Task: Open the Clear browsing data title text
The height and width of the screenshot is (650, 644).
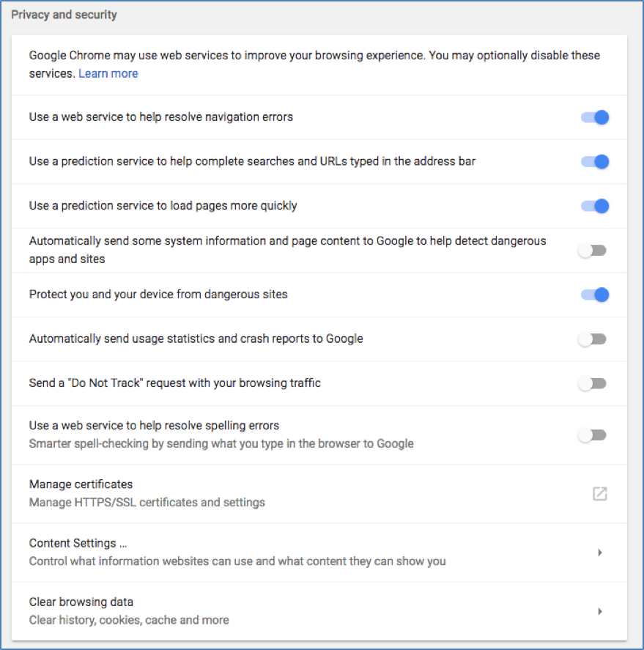Action: click(x=81, y=602)
